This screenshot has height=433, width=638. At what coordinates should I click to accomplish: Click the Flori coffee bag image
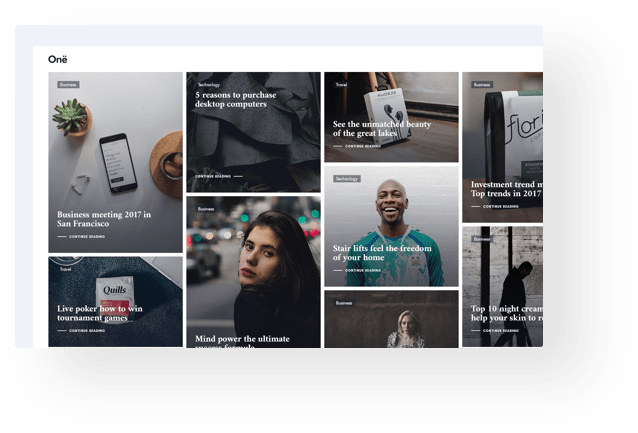503,147
